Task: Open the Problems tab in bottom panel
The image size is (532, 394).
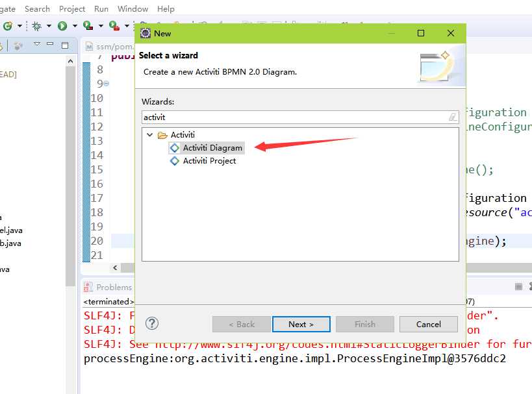Action: pos(108,287)
